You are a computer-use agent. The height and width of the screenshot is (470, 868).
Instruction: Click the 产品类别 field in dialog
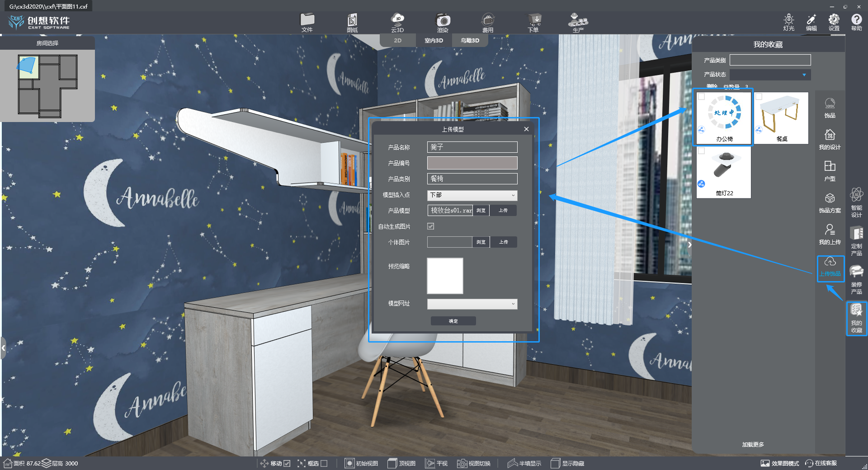(x=472, y=179)
